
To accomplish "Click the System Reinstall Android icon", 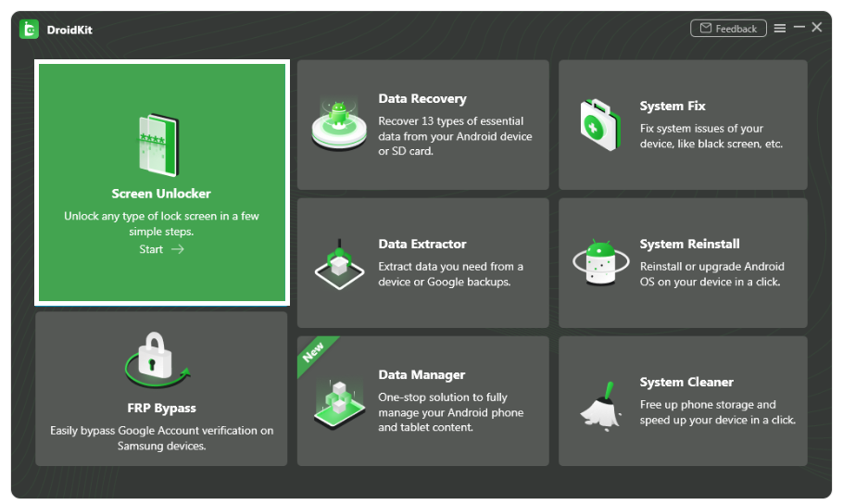I will 601,262.
